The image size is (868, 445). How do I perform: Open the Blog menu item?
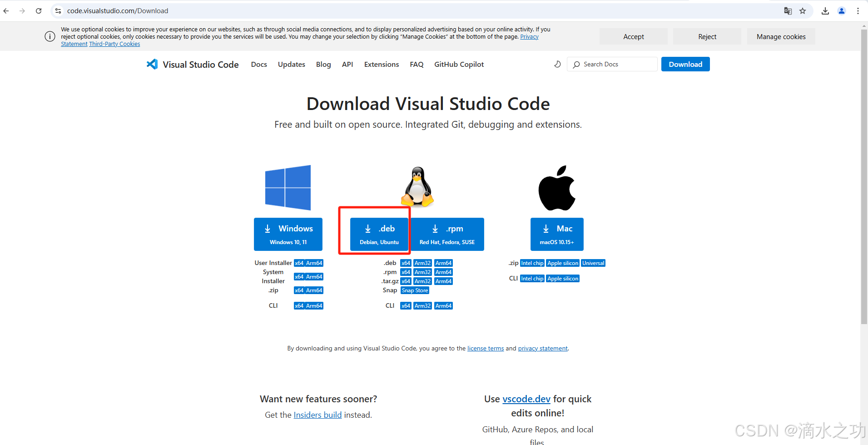tap(323, 65)
